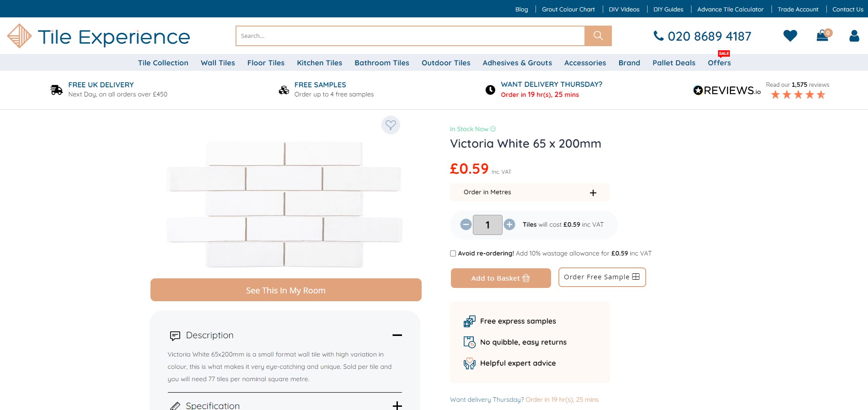This screenshot has width=868, height=410.
Task: Open the wishlist heart icon in header
Action: pos(790,36)
